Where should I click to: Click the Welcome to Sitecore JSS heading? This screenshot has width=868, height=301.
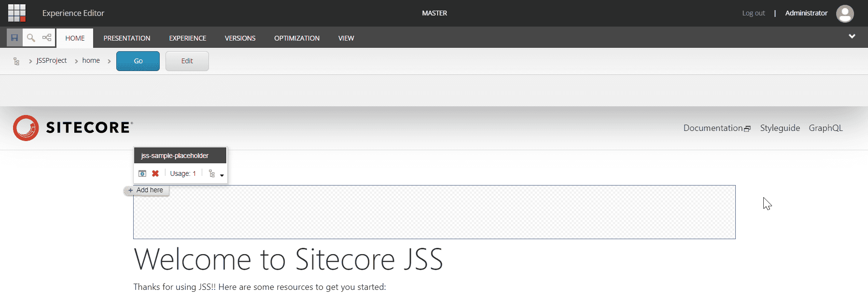point(289,259)
